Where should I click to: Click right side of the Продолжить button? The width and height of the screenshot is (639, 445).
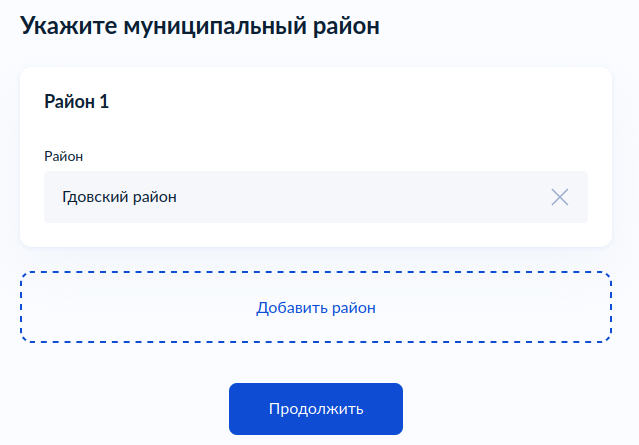tap(385, 409)
